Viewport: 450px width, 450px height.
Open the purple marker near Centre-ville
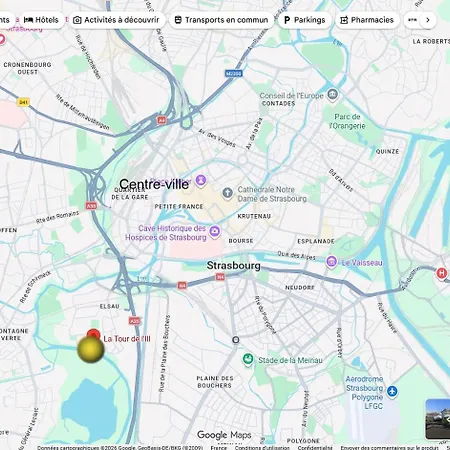pyautogui.click(x=201, y=180)
